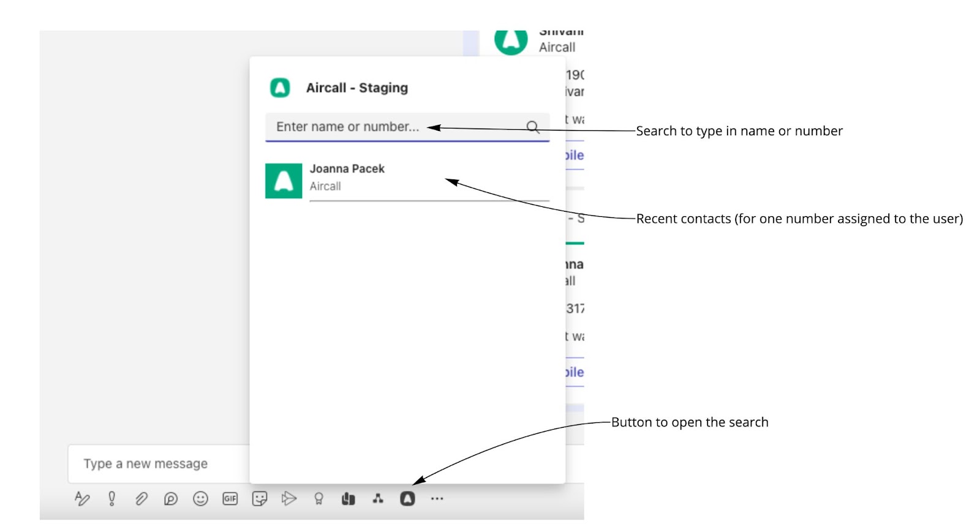Image resolution: width=980 pixels, height=524 pixels.
Task: Open the Praise badge icon
Action: pos(318,499)
